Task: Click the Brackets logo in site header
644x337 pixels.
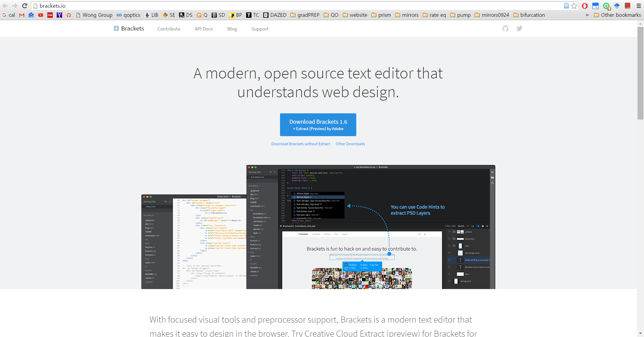Action: [129, 29]
